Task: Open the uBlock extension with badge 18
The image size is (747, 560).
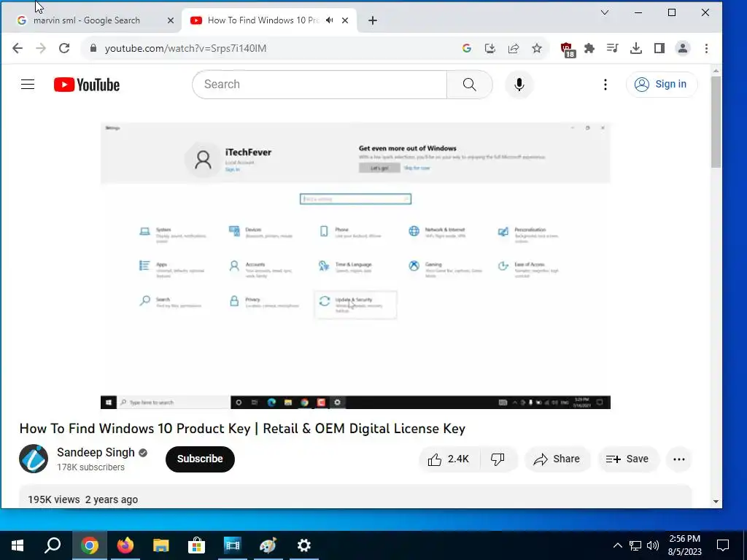Action: point(567,49)
